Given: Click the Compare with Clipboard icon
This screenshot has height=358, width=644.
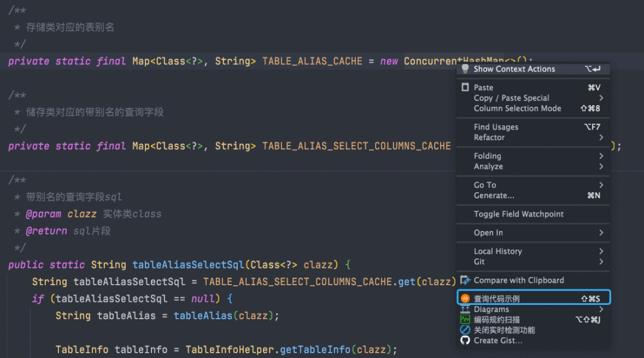Looking at the screenshot, I should [x=465, y=280].
